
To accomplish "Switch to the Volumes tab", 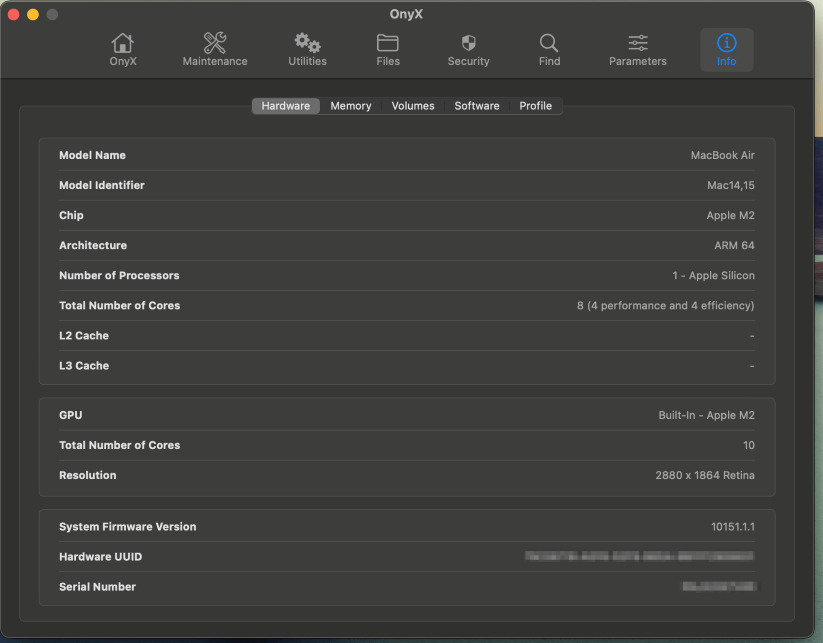I will (413, 106).
